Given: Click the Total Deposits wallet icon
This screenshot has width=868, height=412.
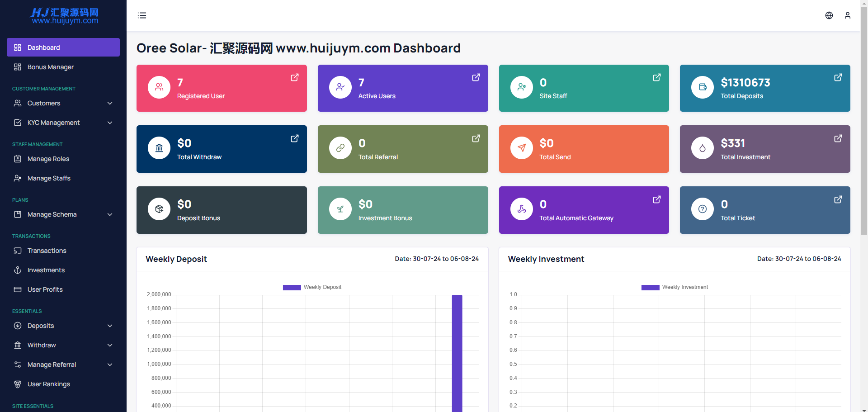Looking at the screenshot, I should pyautogui.click(x=703, y=87).
